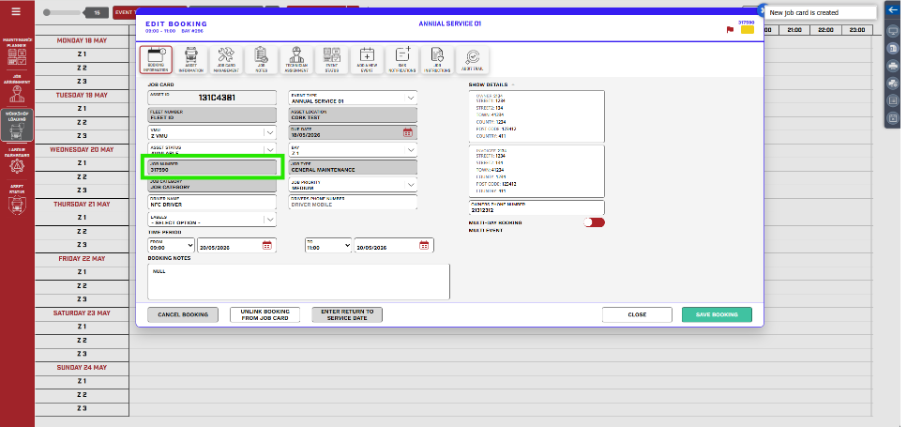
Task: Click the Thursday 21 May row header
Action: (x=82, y=204)
